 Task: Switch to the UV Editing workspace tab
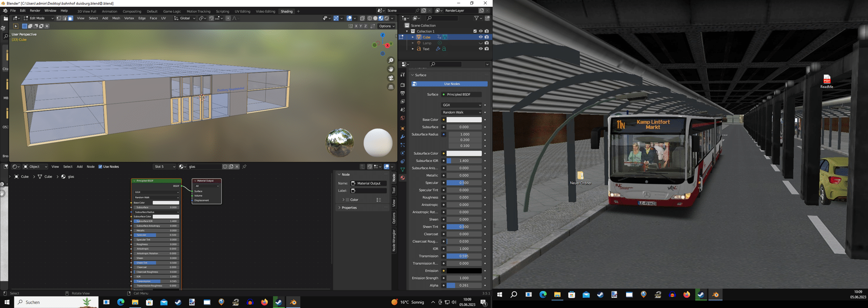pyautogui.click(x=242, y=11)
